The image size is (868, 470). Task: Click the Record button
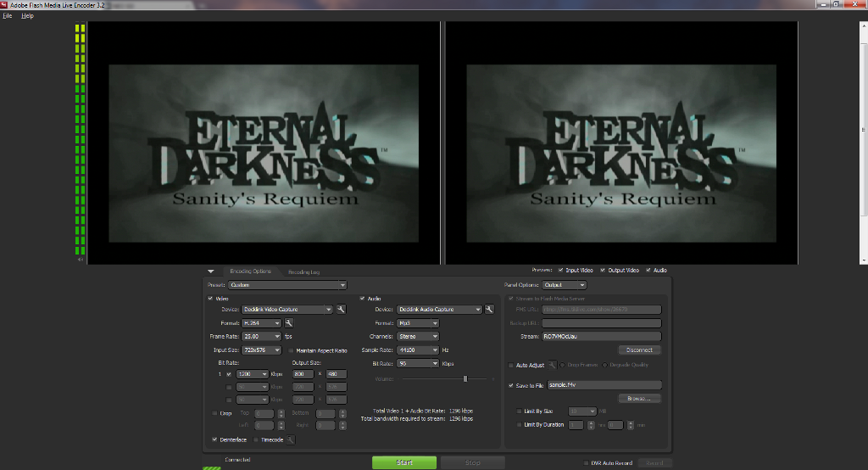point(655,463)
